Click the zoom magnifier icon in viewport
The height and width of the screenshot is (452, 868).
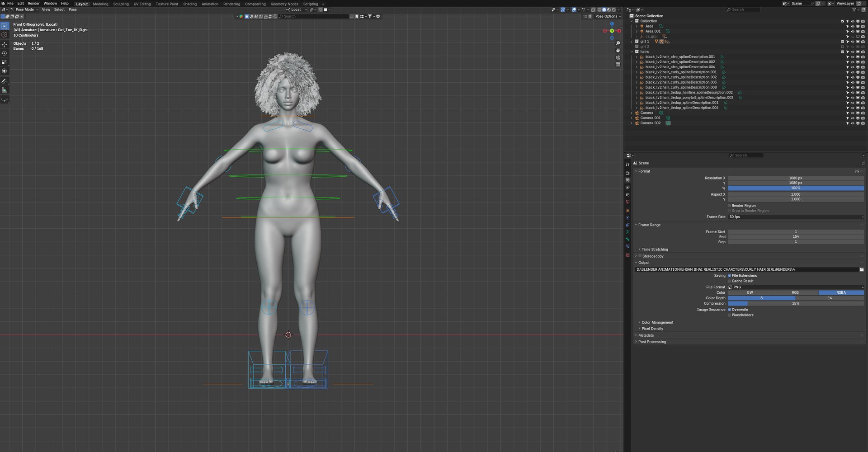pos(618,43)
